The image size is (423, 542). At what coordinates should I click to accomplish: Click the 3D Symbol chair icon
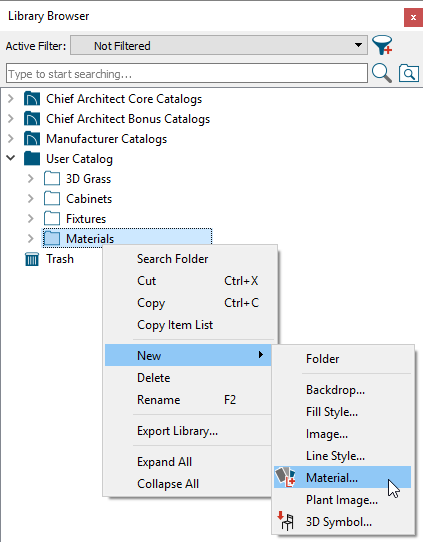(285, 521)
